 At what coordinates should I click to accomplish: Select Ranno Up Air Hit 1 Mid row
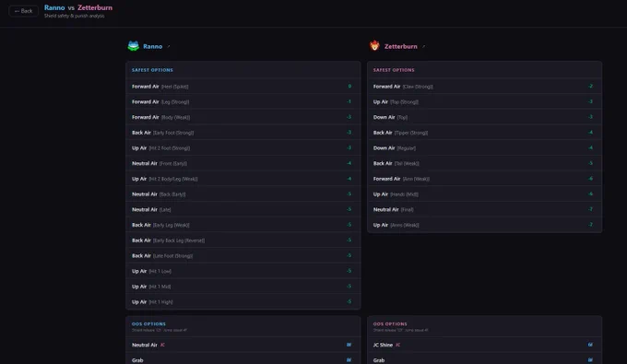(243, 287)
